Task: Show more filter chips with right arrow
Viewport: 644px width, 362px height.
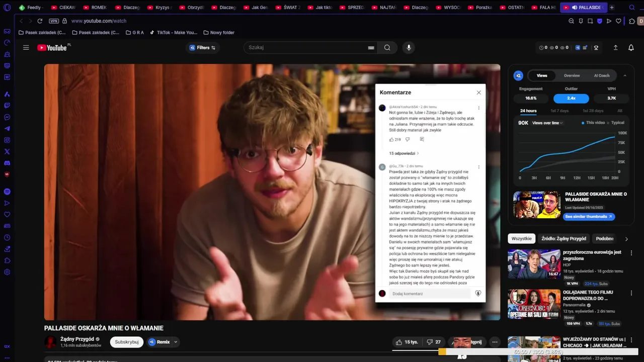Action: (626, 239)
